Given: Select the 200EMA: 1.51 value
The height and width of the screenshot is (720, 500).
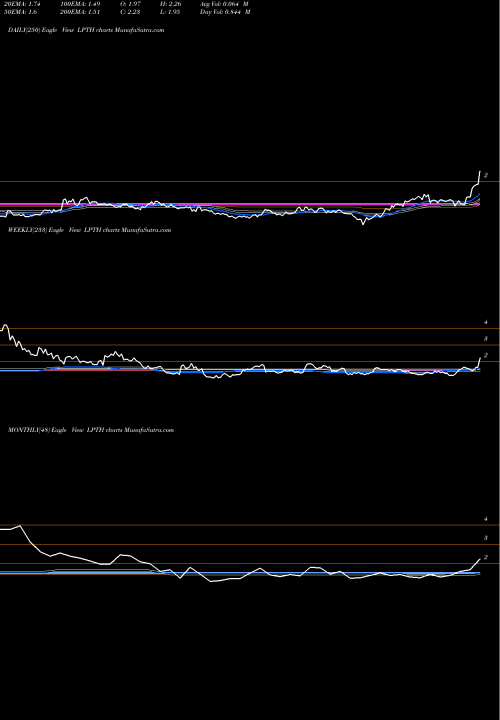Looking at the screenshot, I should click(x=80, y=12).
